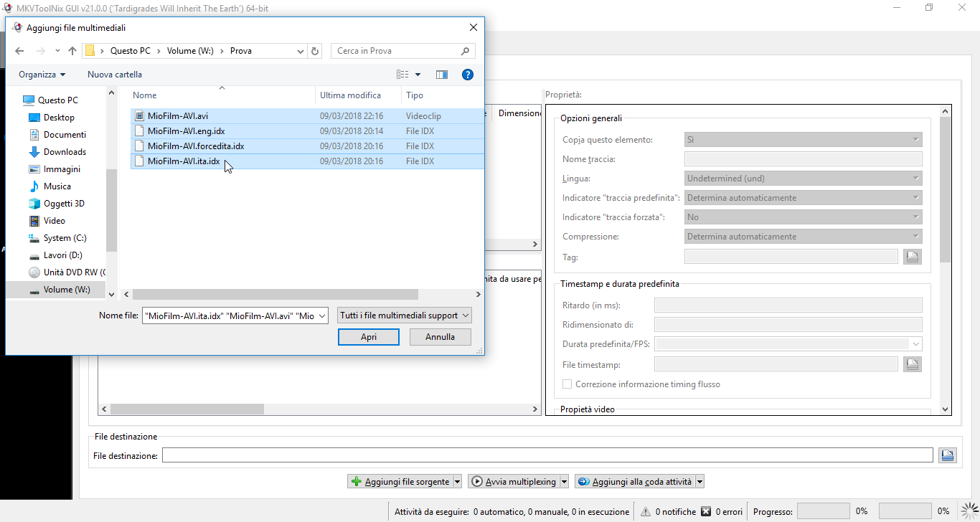980x522 pixels.
Task: Open Aggiungi file sorgente arrow menu
Action: [458, 482]
